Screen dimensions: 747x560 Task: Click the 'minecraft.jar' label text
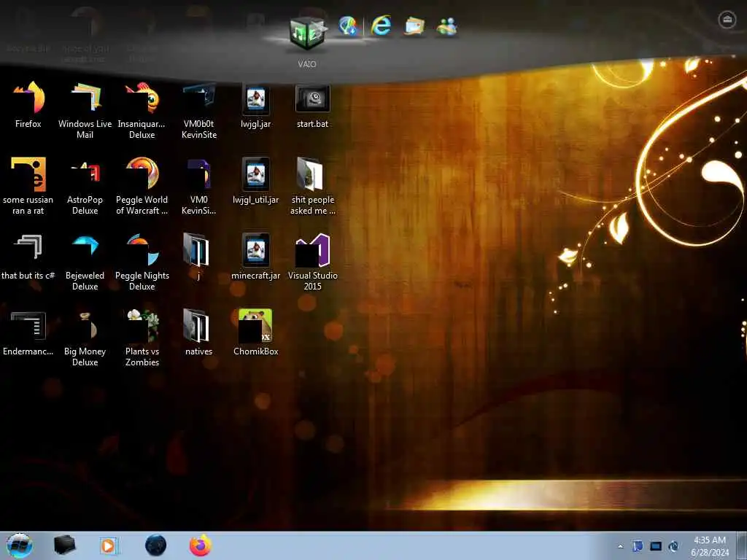click(256, 276)
